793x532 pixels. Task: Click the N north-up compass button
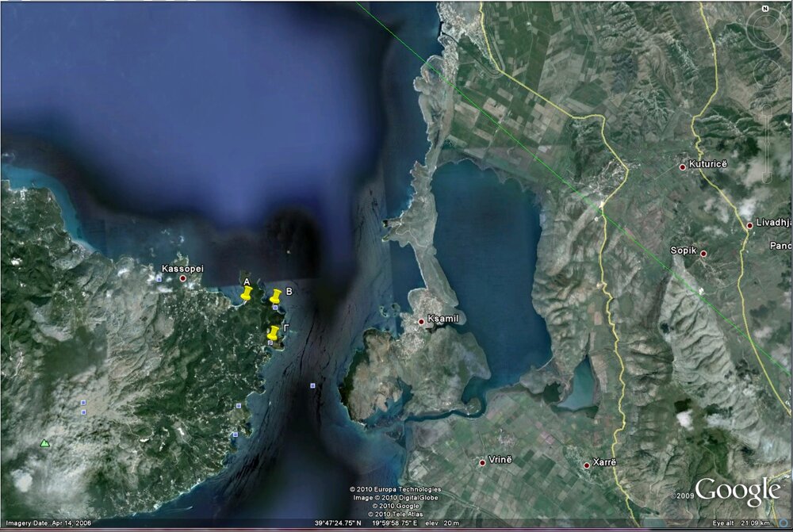764,9
